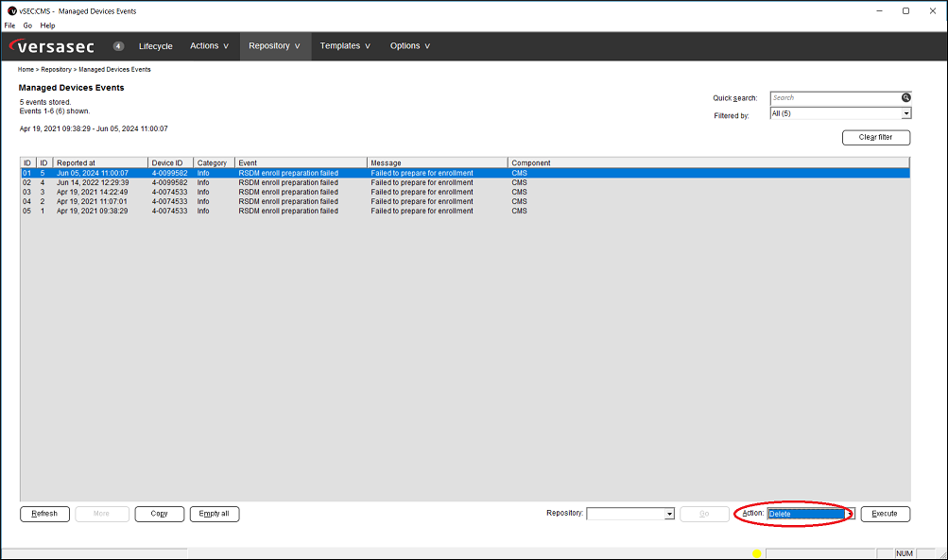Screen dimensions: 948x560
Task: Click the NUM indicator in the status bar
Action: coord(905,553)
